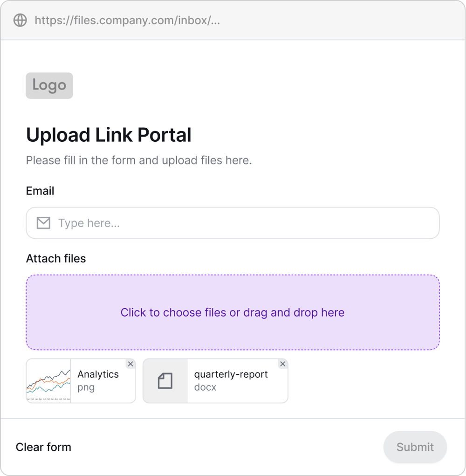The width and height of the screenshot is (466, 476).
Task: Click the Upload Link Portal heading
Action: (109, 135)
